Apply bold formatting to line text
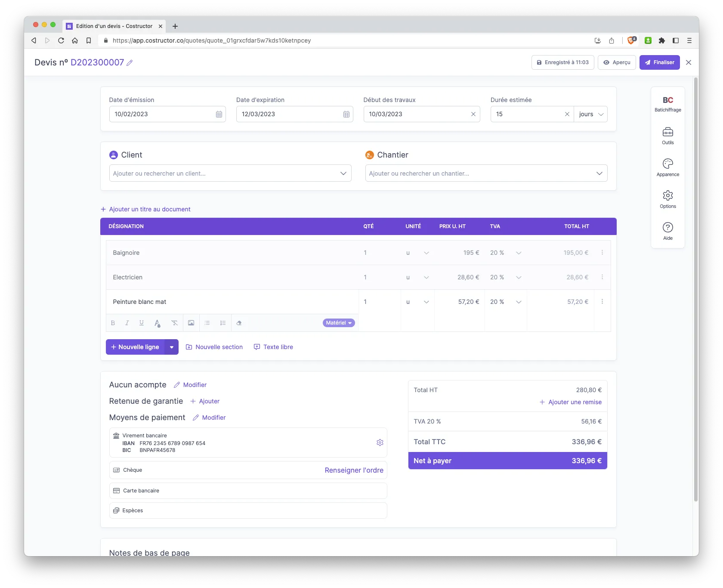The height and width of the screenshot is (588, 723). point(113,323)
